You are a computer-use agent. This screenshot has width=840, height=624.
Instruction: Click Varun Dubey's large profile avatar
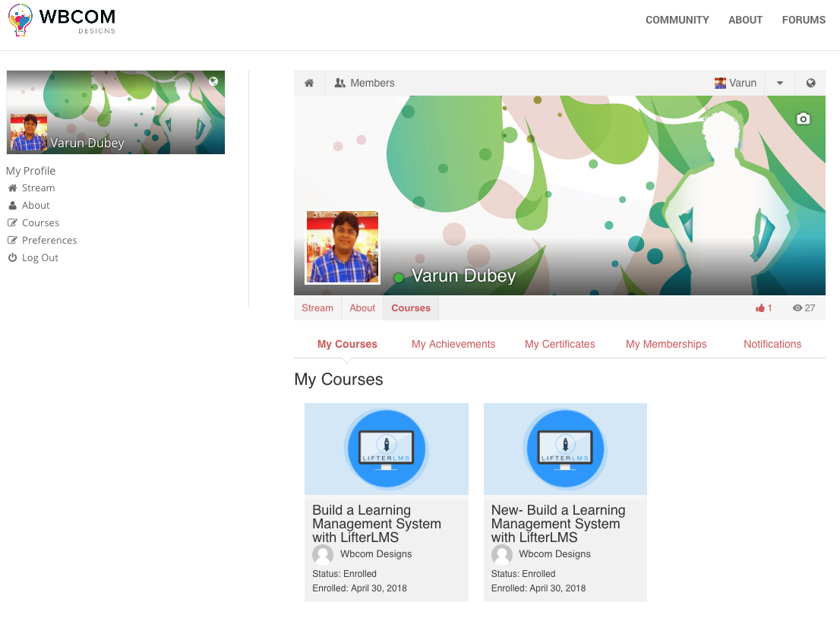343,247
